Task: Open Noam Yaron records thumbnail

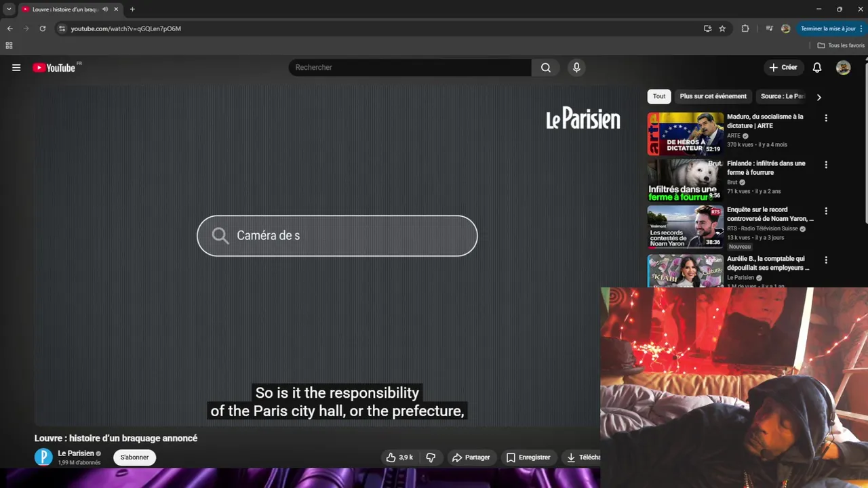Action: tap(685, 227)
